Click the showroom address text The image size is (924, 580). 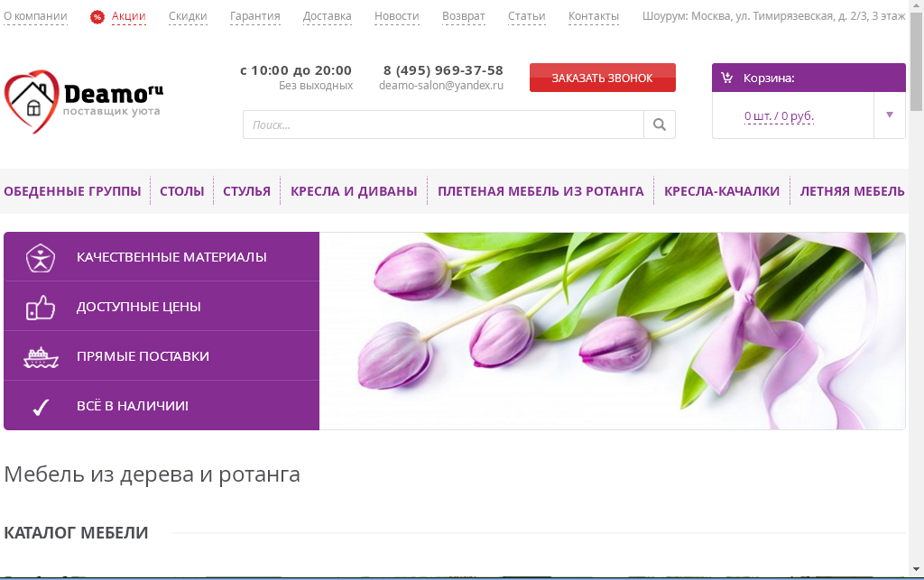tap(773, 16)
